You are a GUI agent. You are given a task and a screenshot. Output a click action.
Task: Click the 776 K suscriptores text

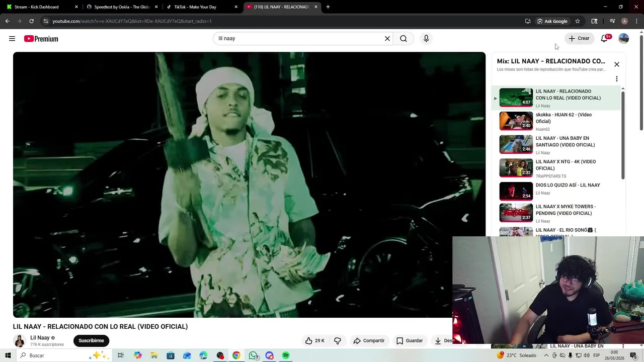coord(47,345)
